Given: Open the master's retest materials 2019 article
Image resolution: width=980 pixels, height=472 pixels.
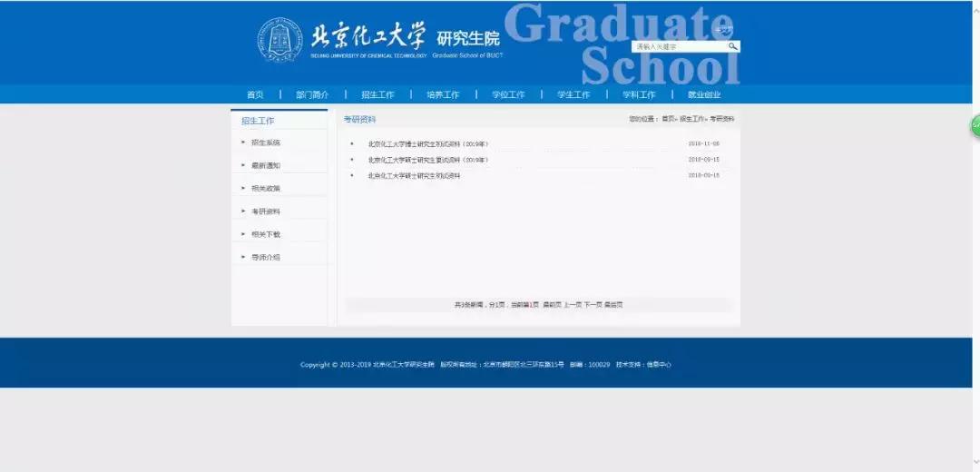Looking at the screenshot, I should tap(428, 160).
